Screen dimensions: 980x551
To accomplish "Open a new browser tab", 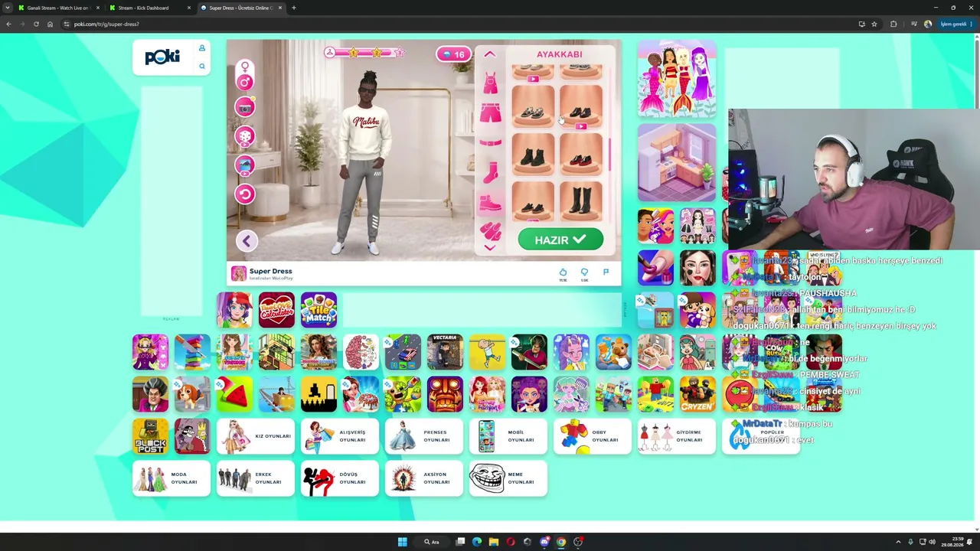I will point(294,8).
